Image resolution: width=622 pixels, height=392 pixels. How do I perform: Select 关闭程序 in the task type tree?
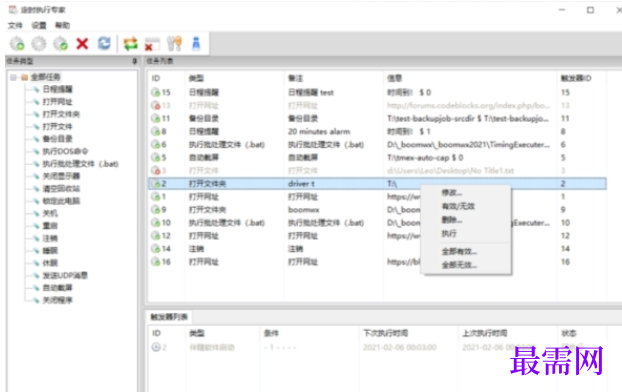coord(58,300)
